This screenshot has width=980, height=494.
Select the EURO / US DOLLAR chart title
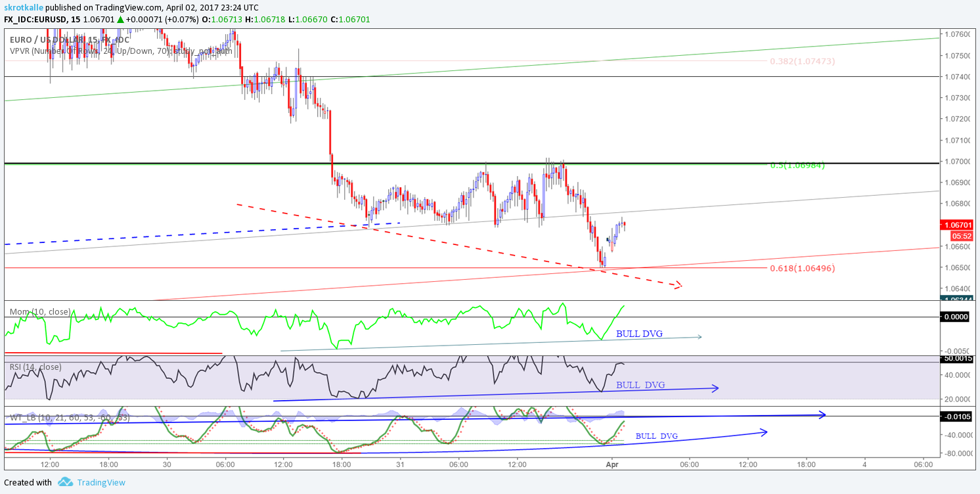coord(69,39)
